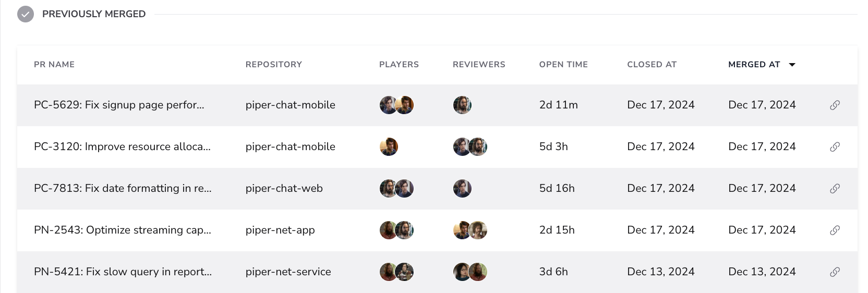
Task: Sort by Closed At column
Action: (x=652, y=65)
